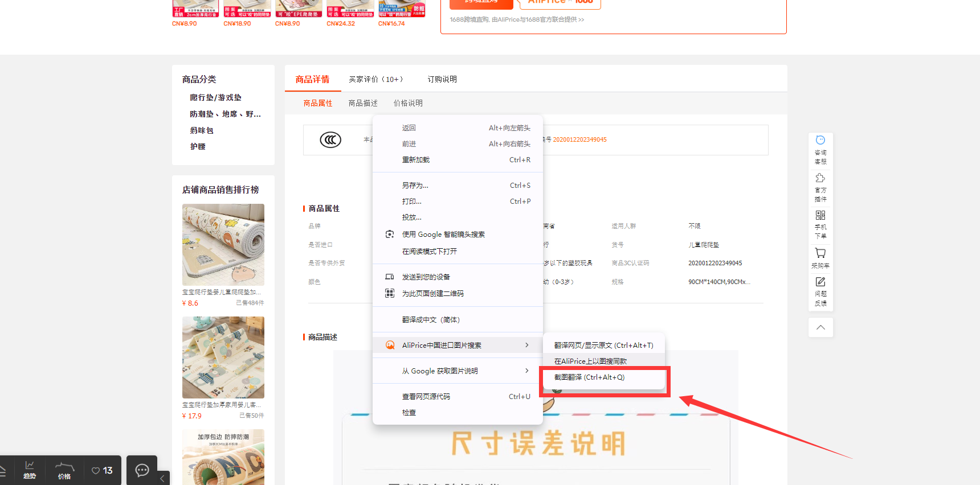The width and height of the screenshot is (980, 485).
Task: Open the third ranked rolled mat thumbnail
Action: (x=223, y=457)
